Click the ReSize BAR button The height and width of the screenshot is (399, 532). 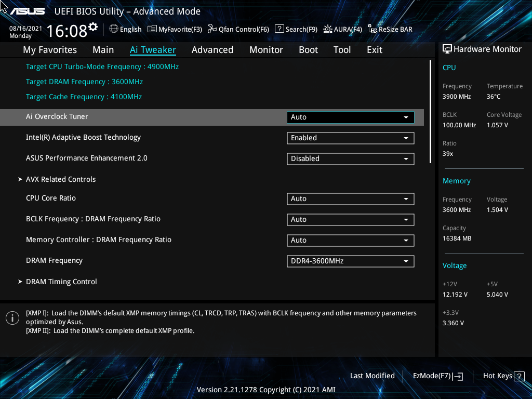(x=390, y=29)
